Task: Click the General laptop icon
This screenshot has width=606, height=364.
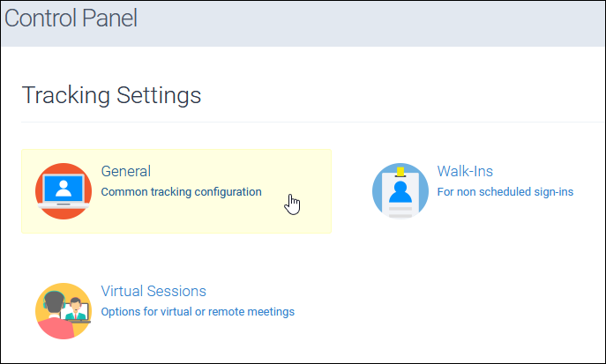Action: [x=63, y=191]
